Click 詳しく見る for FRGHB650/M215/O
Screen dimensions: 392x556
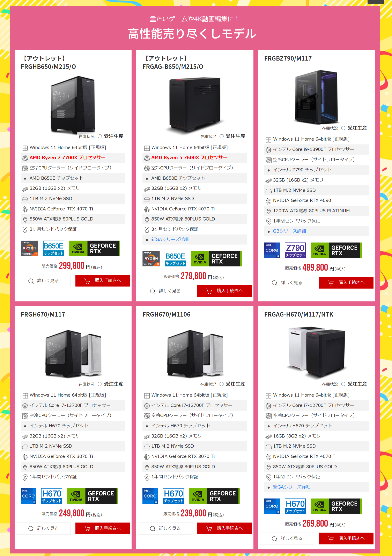[x=43, y=281]
